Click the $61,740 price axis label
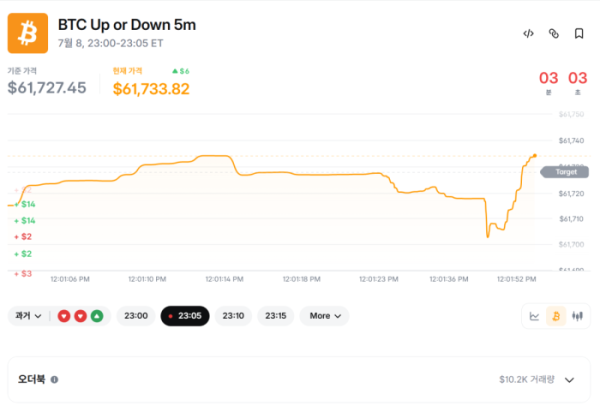Viewport: 600px width, 412px height. click(571, 141)
